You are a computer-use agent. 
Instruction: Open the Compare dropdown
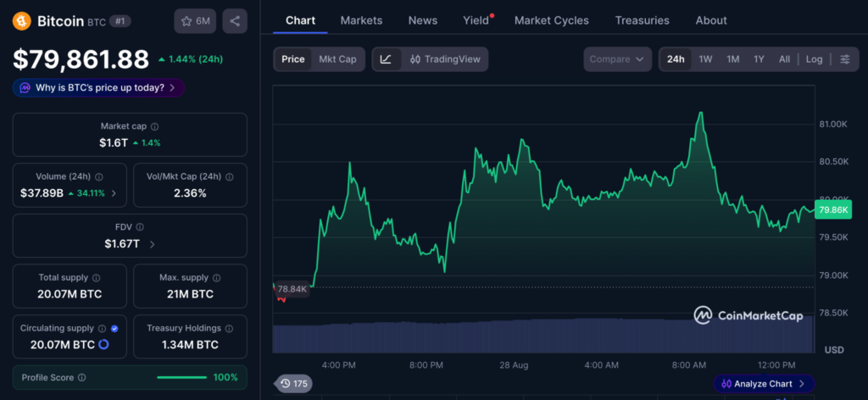(x=617, y=59)
